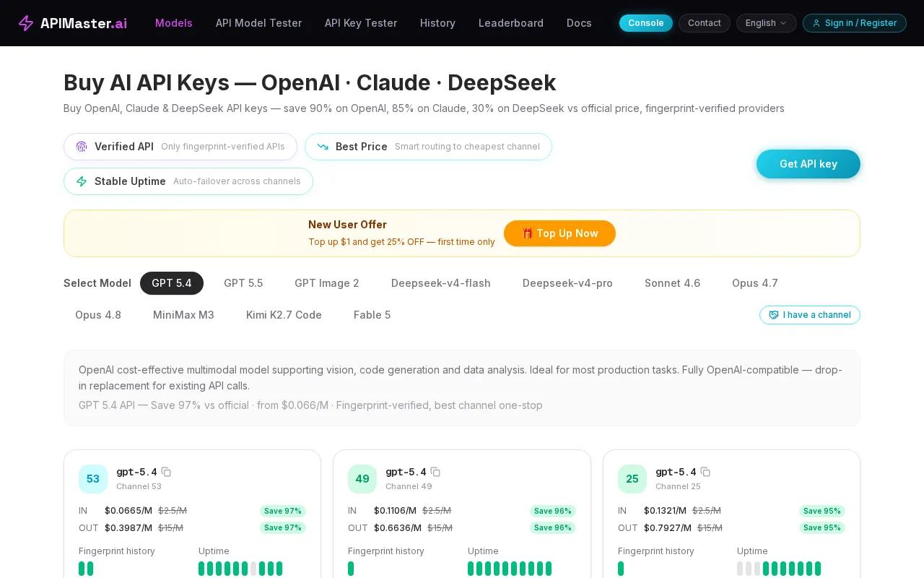Click Get API key button

(x=808, y=164)
